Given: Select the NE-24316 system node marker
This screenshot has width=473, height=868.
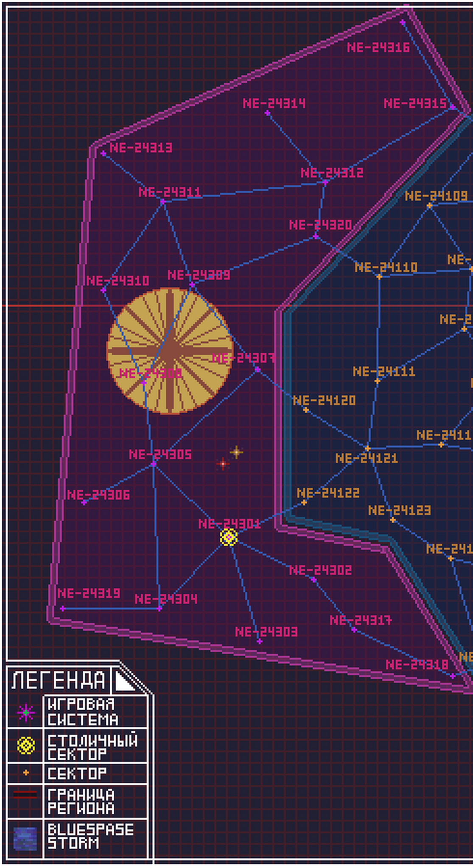Looking at the screenshot, I should click(x=403, y=22).
